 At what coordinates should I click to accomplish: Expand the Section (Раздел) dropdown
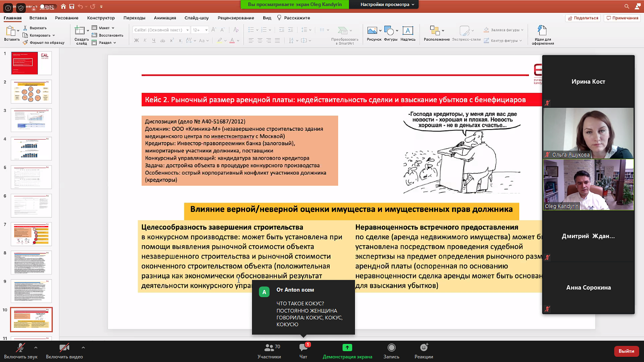click(x=104, y=42)
